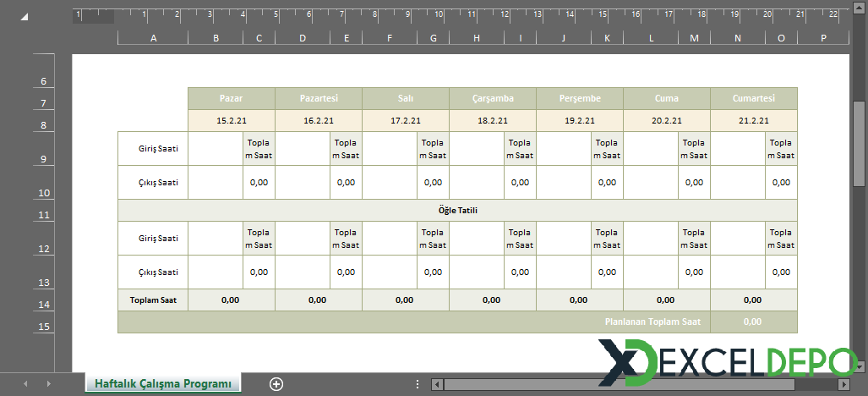The height and width of the screenshot is (396, 868).
Task: Select the date cell 15.2.21
Action: [x=232, y=121]
